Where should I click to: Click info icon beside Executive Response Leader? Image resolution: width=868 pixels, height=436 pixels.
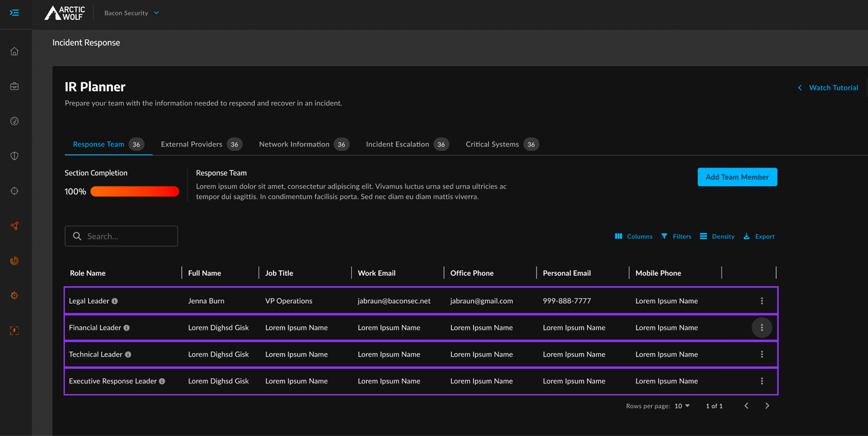coord(162,381)
